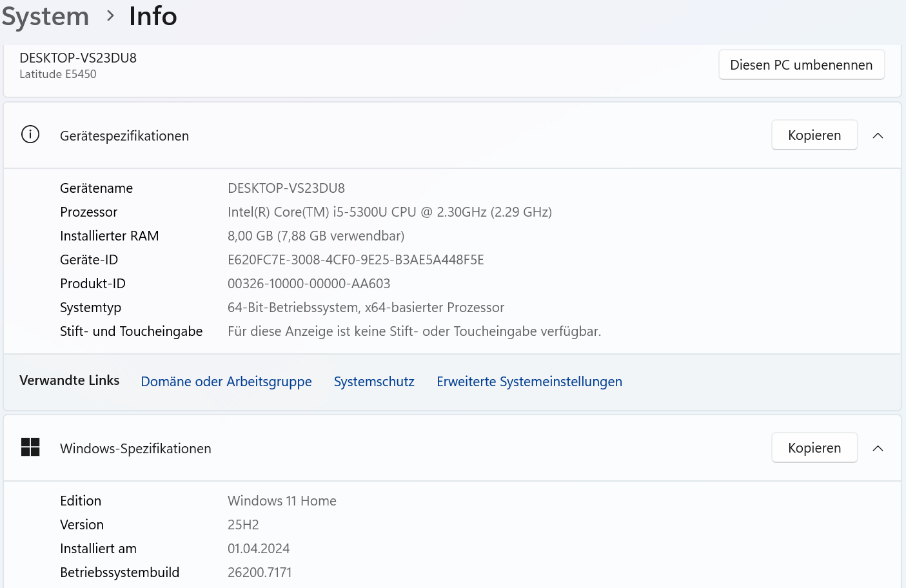The height and width of the screenshot is (588, 906).
Task: Click the Windows logo icon beside Windows-Spezifikationen
Action: (30, 447)
